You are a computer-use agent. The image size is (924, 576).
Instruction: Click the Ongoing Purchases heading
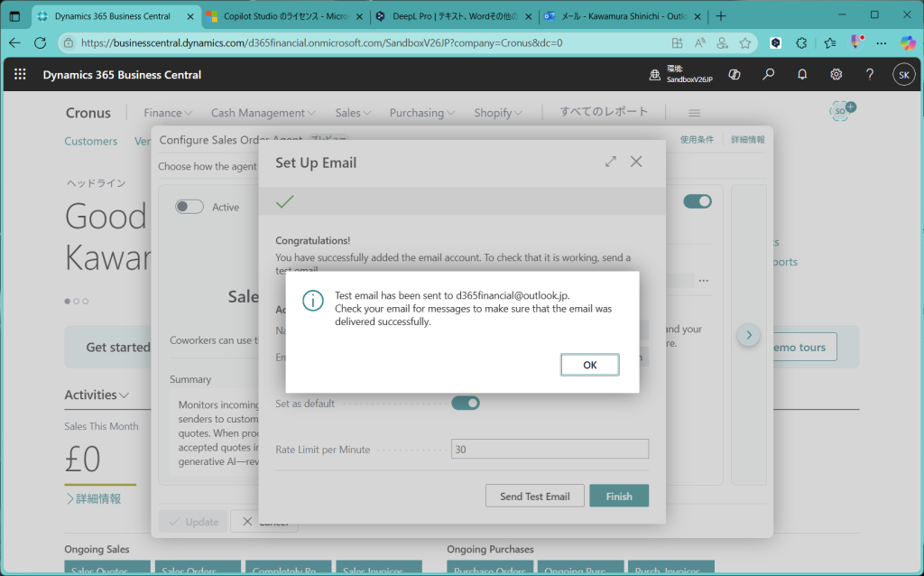point(490,549)
